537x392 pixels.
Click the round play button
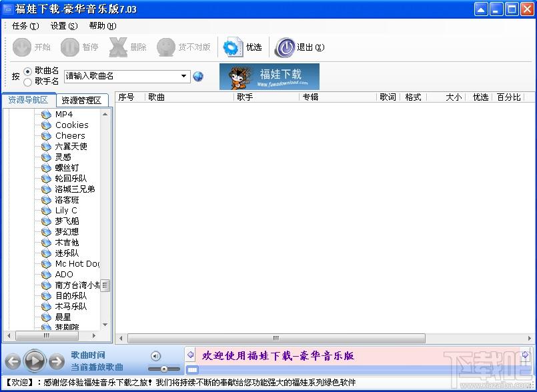tap(35, 361)
